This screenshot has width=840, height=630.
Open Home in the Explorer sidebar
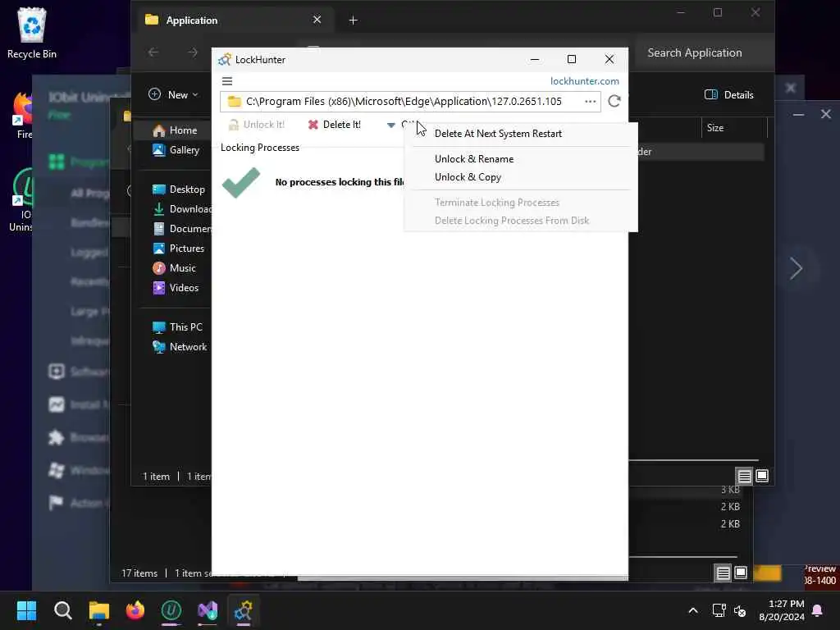coord(176,130)
